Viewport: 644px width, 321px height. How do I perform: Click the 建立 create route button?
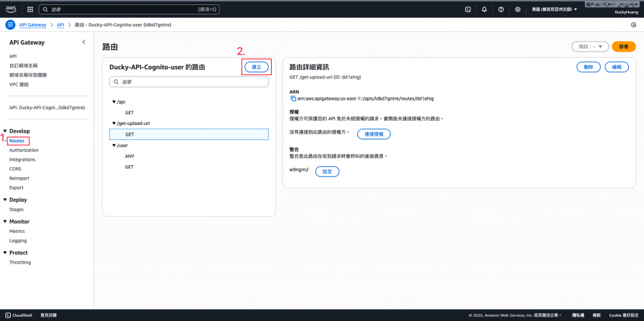257,67
